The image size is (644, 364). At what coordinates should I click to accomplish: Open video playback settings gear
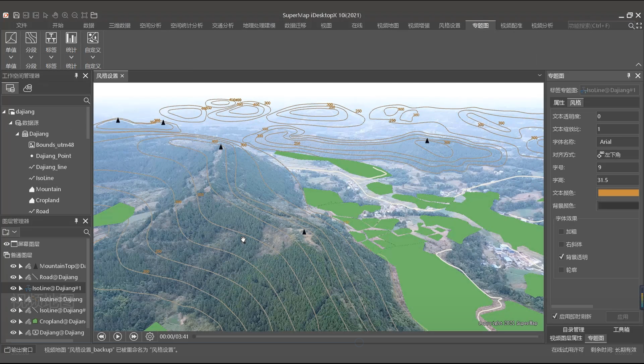pyautogui.click(x=150, y=336)
